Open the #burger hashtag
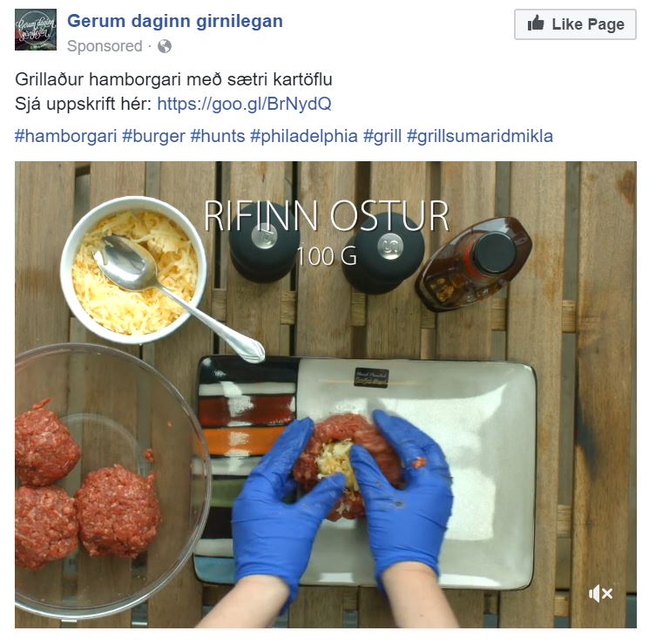The width and height of the screenshot is (649, 644). (153, 136)
